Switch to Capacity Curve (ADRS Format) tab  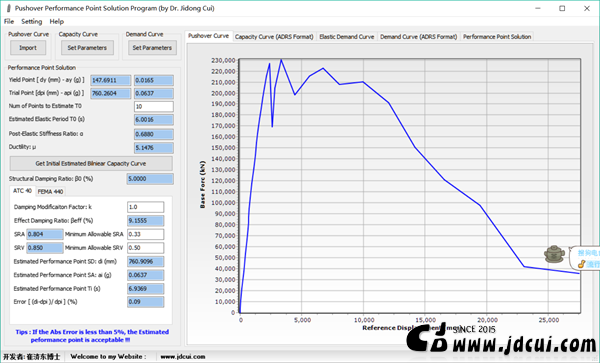(x=274, y=37)
